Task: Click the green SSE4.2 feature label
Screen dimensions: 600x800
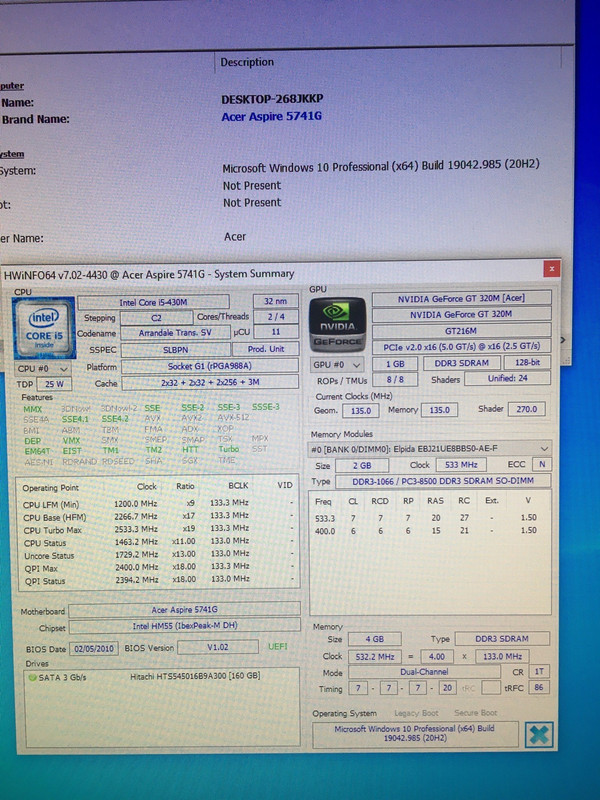Action: tap(115, 419)
